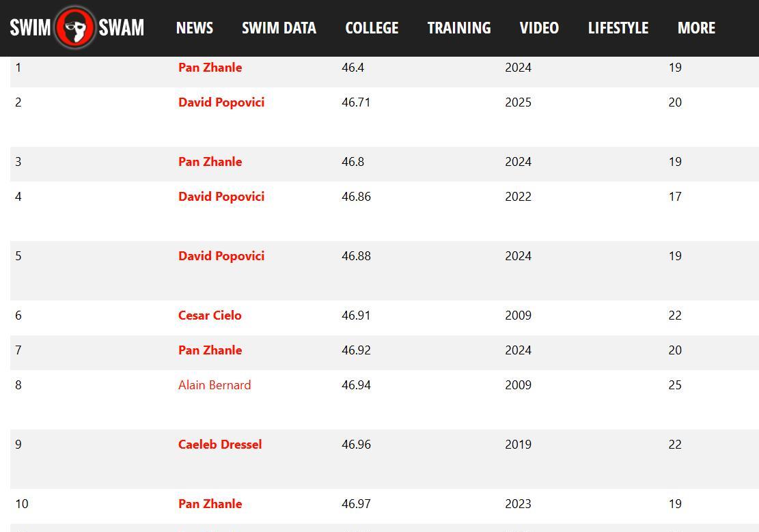Viewport: 759px width, 532px height.
Task: Expand the MORE menu
Action: coord(696,28)
